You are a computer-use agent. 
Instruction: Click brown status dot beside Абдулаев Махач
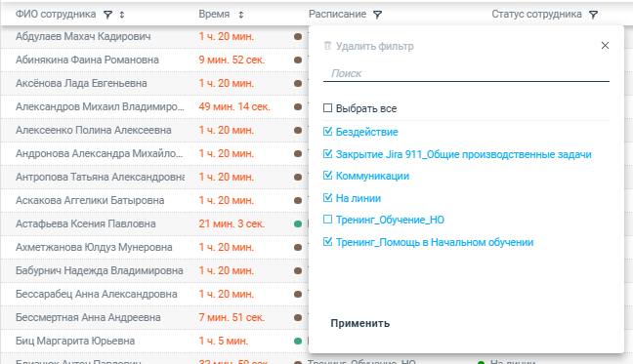(298, 37)
